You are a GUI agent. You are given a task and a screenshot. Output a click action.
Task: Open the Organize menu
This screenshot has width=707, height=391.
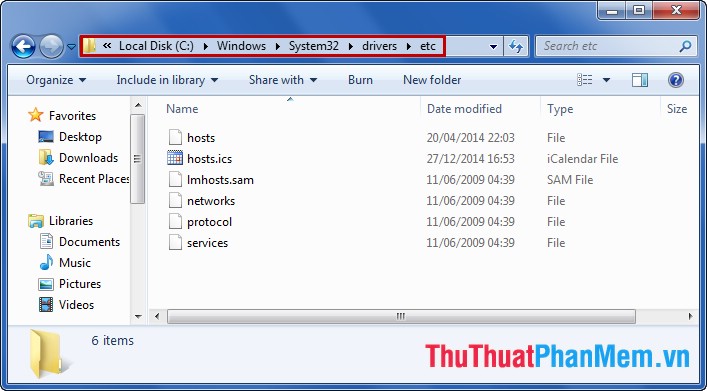(x=56, y=80)
